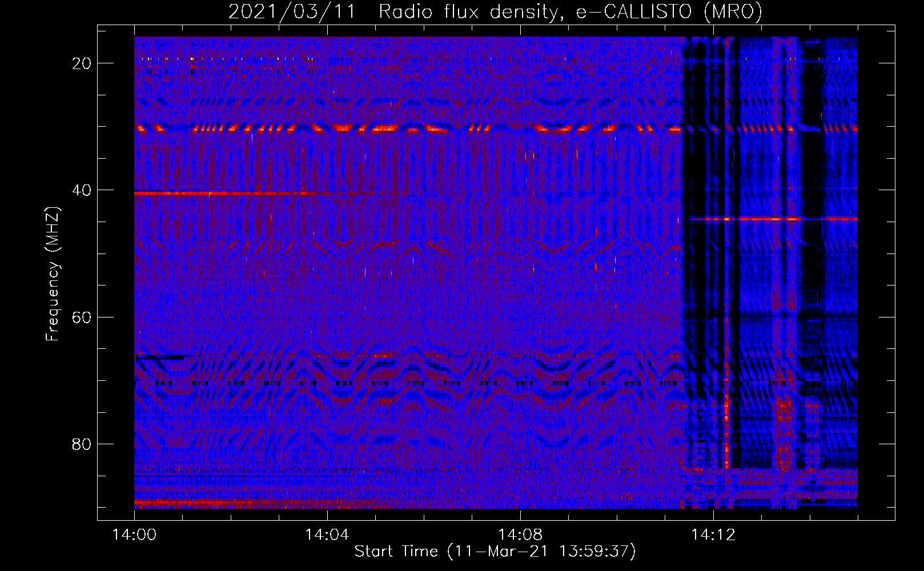Click the 'Frequency (MHZ)' axis label
Screen dimensions: 924x571
[53, 274]
